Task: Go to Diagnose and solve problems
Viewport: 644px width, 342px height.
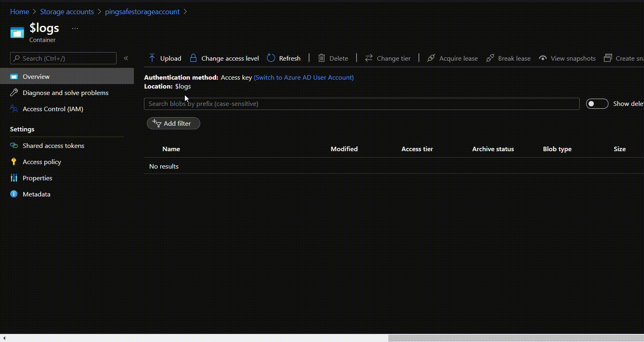Action: tap(66, 93)
